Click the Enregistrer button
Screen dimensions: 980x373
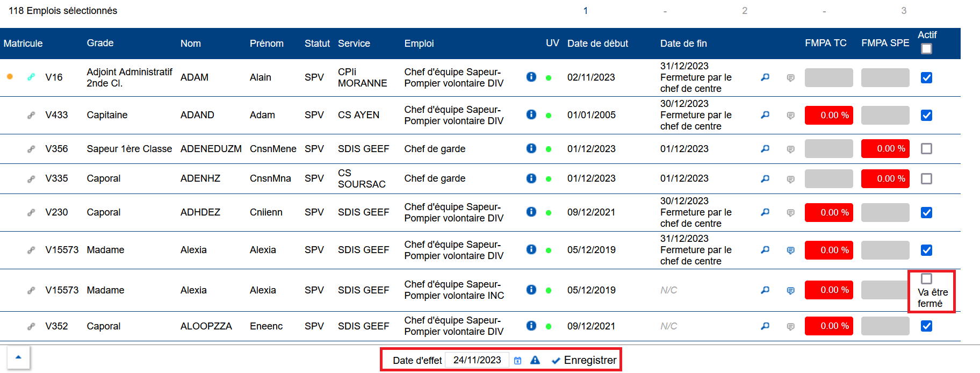pos(585,360)
